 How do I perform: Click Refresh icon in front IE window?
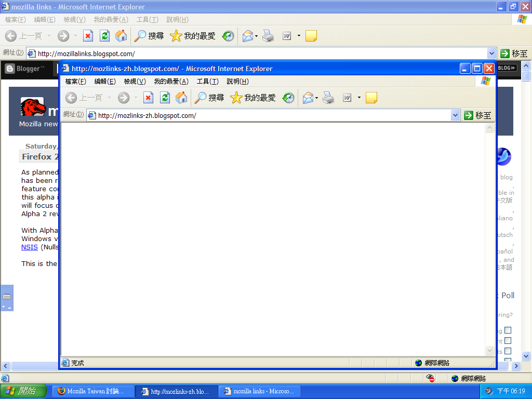pos(165,98)
